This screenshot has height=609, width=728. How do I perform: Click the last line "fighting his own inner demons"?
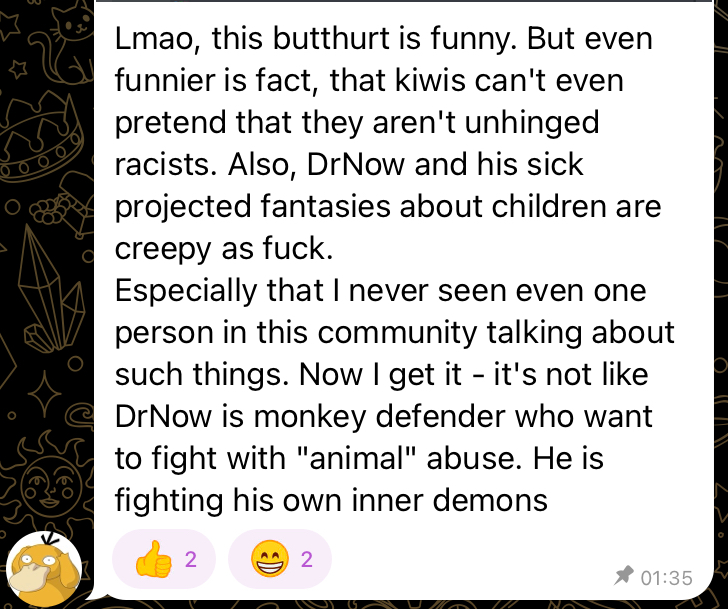(331, 501)
